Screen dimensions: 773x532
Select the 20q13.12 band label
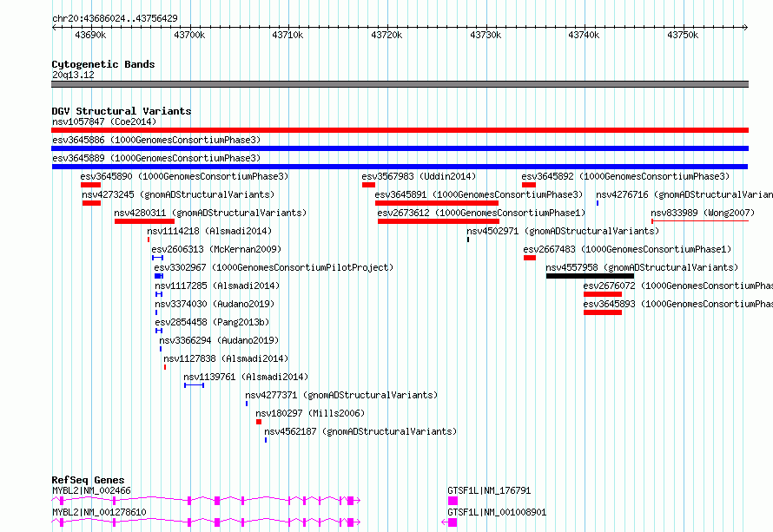pos(73,75)
